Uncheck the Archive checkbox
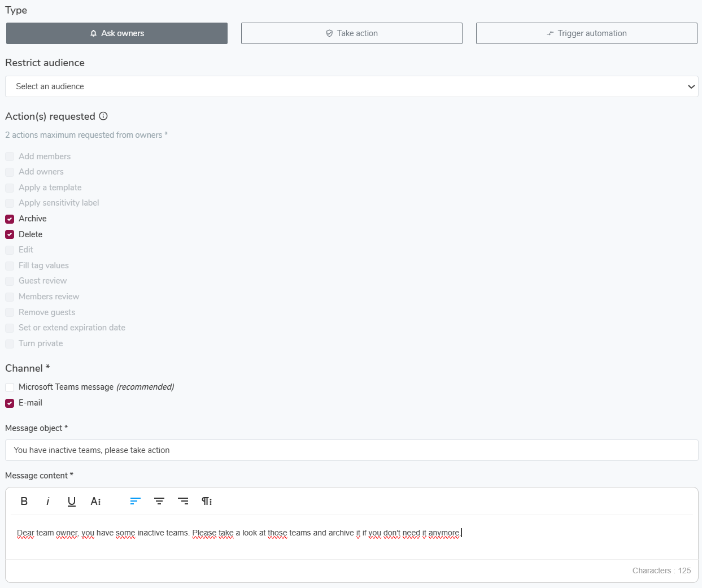 pos(10,219)
